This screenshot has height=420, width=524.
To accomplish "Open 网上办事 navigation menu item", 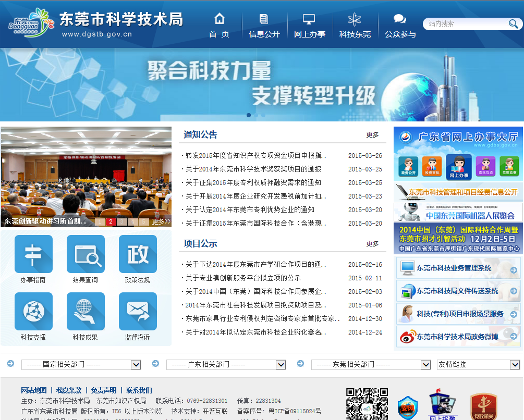I will [x=309, y=26].
